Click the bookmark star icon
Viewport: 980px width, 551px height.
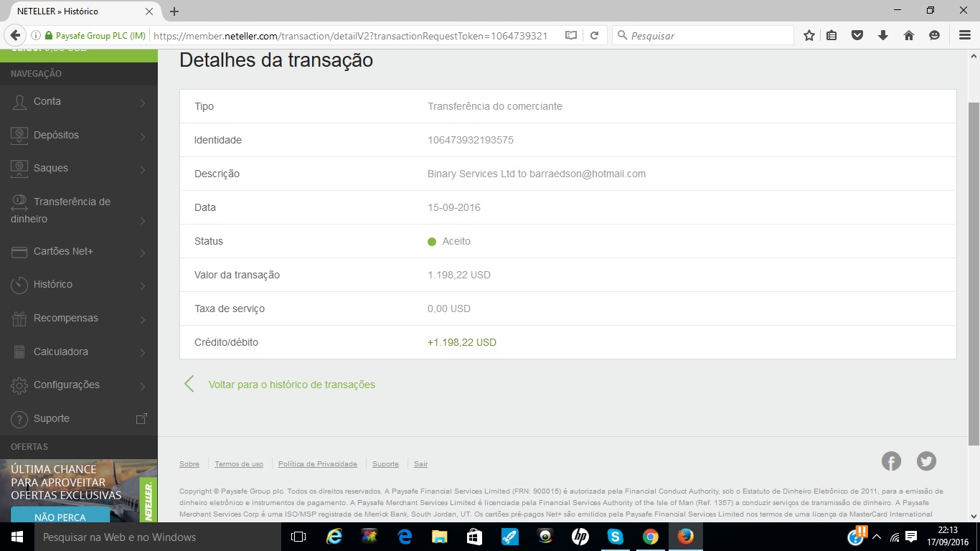(809, 35)
